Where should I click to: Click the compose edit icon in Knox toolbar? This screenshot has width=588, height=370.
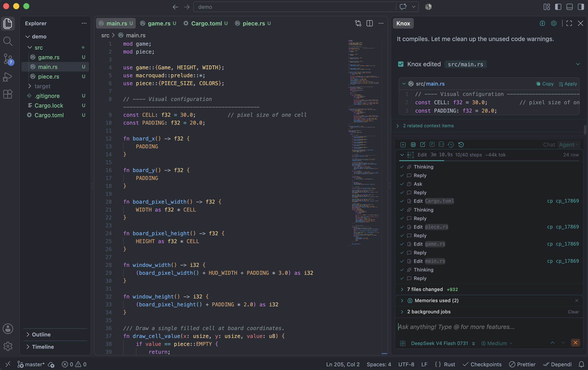coord(423,144)
